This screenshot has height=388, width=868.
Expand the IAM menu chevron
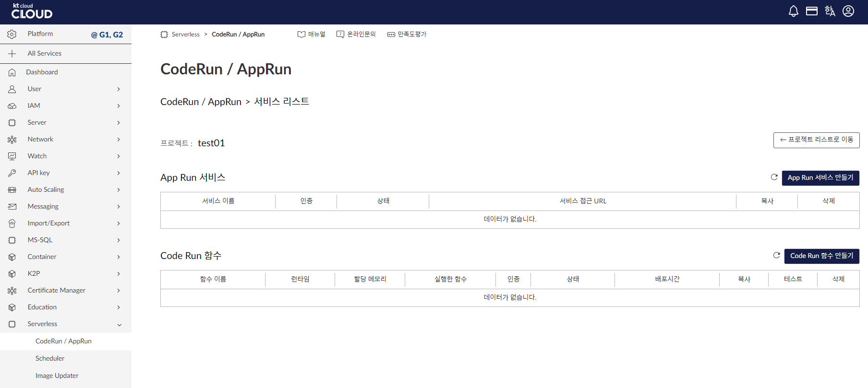(119, 106)
